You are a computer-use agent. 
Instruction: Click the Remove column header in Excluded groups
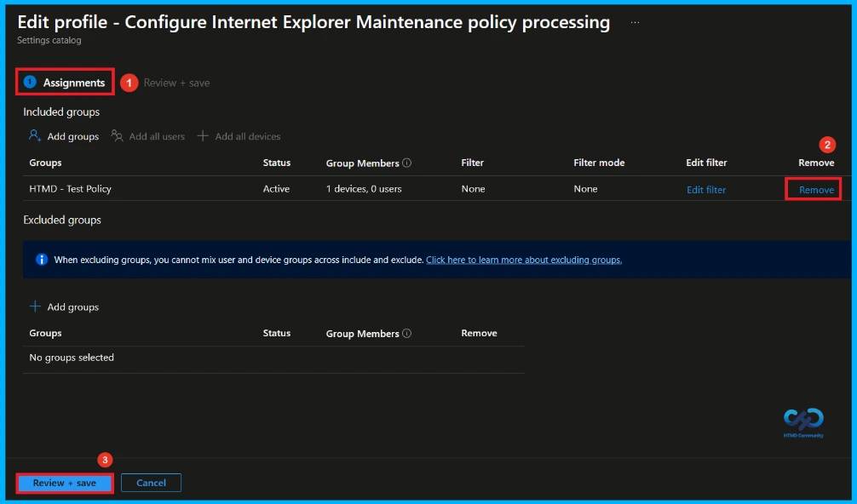(x=479, y=333)
